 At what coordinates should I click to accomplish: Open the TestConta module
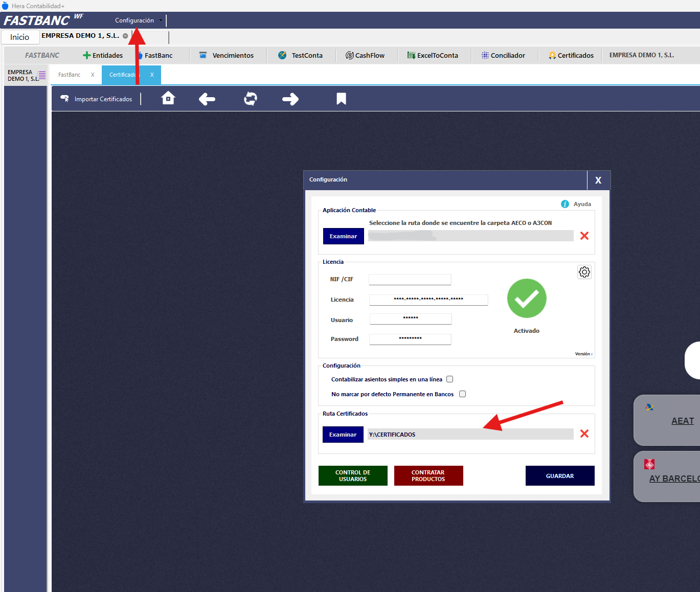[x=301, y=55]
